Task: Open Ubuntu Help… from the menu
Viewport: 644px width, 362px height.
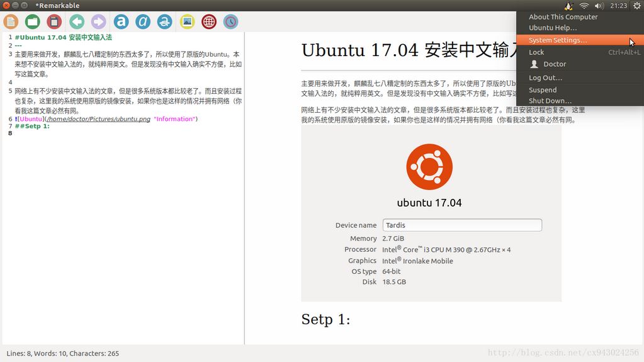Action: coord(553,28)
